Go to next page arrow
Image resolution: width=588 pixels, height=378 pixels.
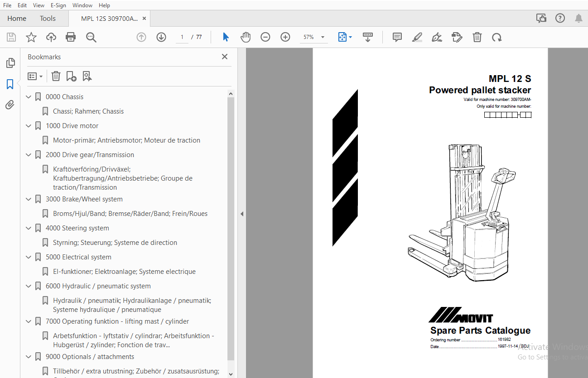coord(161,37)
